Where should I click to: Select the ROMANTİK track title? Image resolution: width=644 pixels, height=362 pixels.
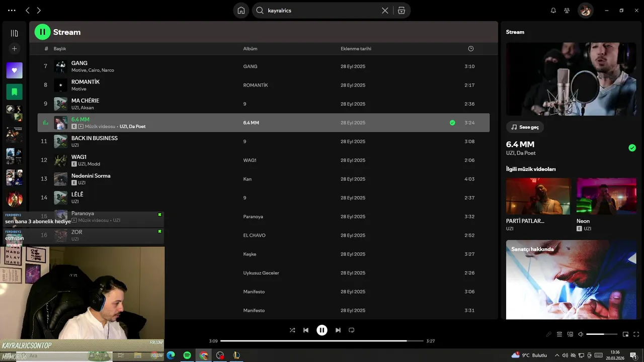[x=86, y=82]
